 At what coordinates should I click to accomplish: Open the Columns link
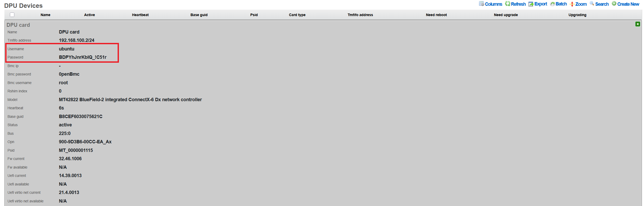point(493,4)
